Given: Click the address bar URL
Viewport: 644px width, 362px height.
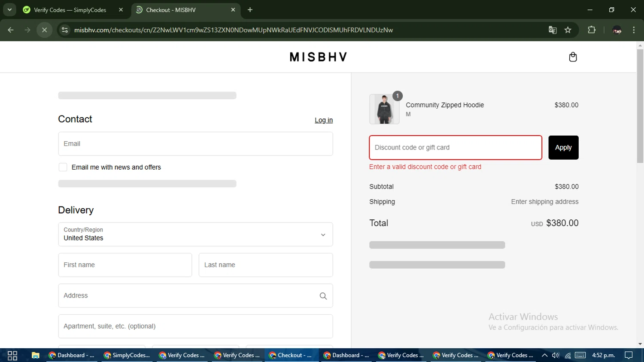Looking at the screenshot, I should pos(234,30).
